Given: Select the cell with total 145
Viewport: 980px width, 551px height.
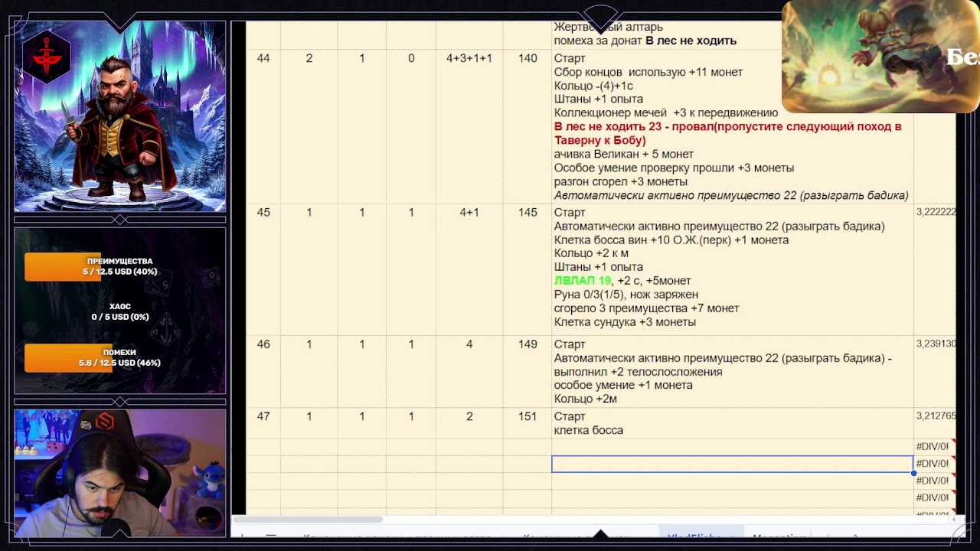Looking at the screenshot, I should pos(528,269).
